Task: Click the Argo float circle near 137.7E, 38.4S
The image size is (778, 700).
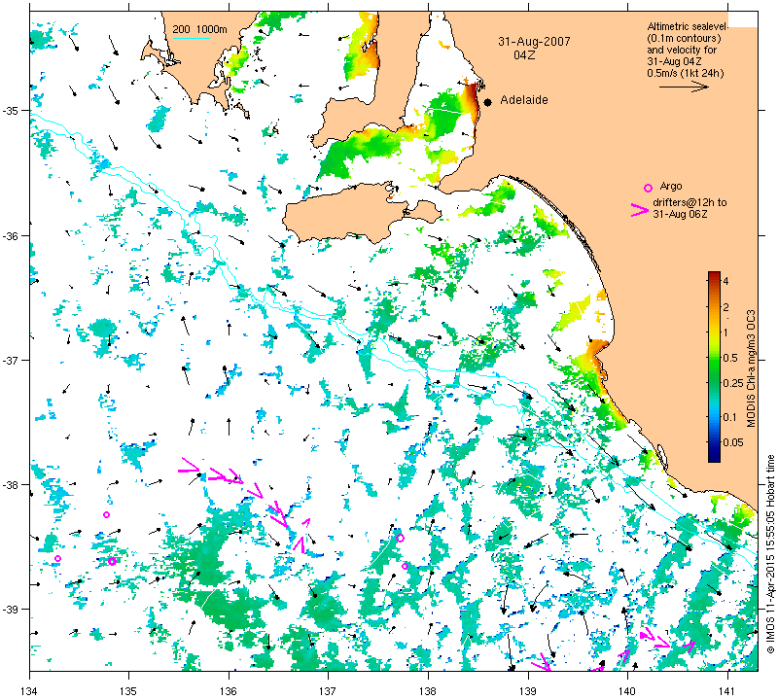Action: point(400,538)
